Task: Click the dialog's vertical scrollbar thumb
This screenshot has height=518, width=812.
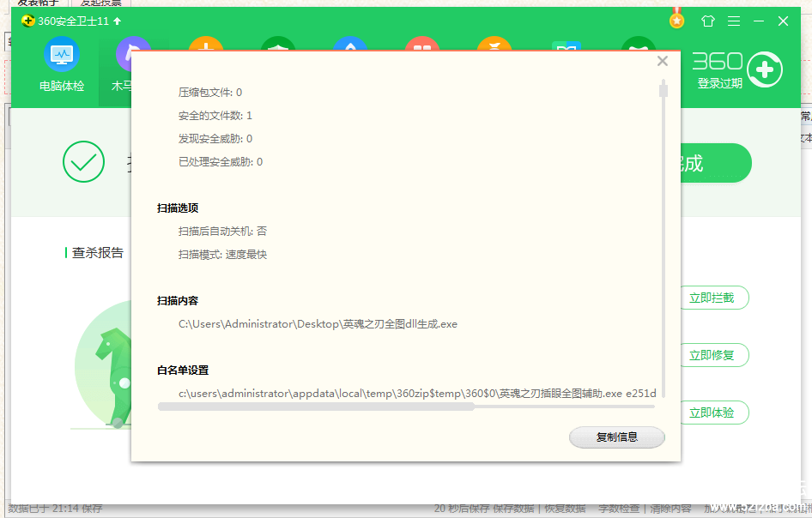Action: pyautogui.click(x=664, y=89)
